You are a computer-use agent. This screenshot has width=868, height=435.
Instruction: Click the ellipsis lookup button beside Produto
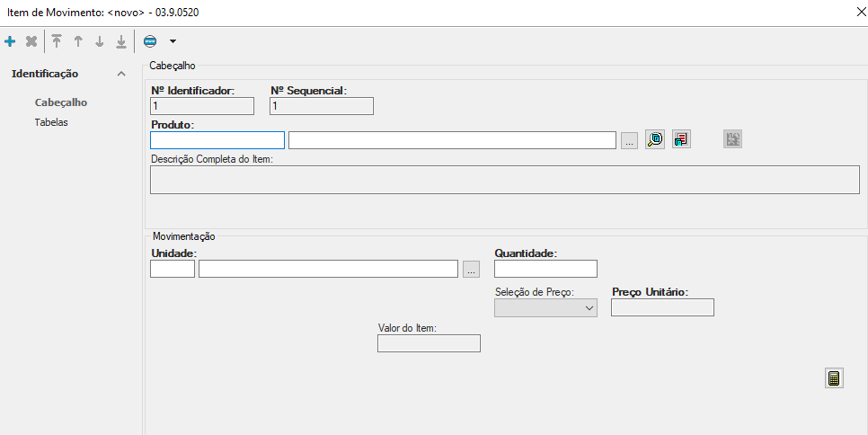[629, 140]
